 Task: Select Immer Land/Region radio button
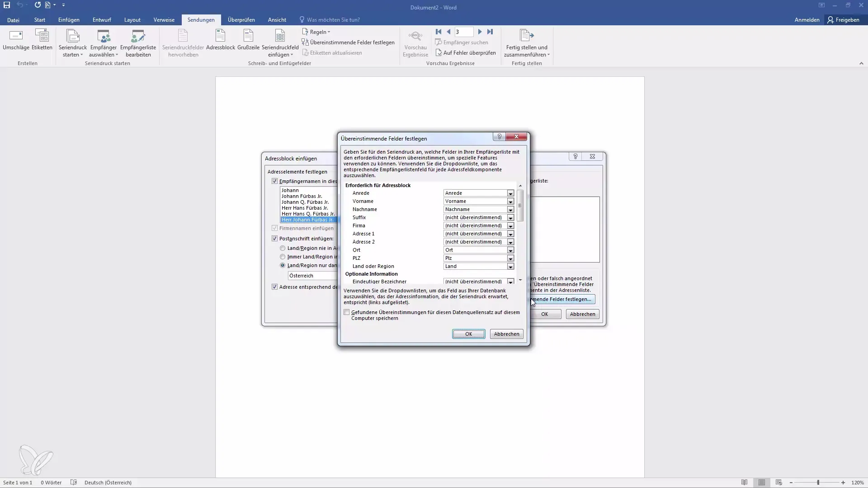pyautogui.click(x=283, y=257)
